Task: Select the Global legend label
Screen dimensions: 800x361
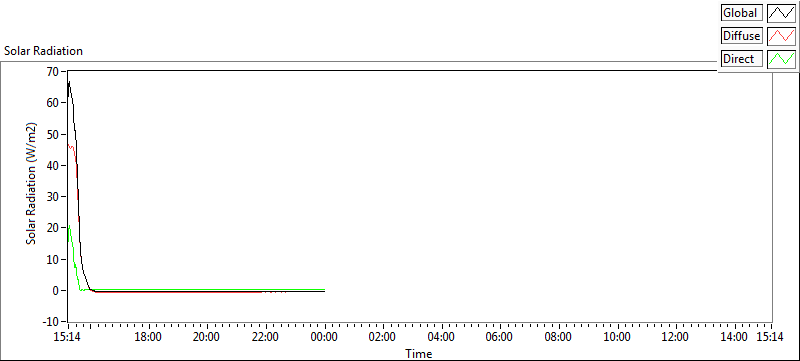Action: [742, 13]
